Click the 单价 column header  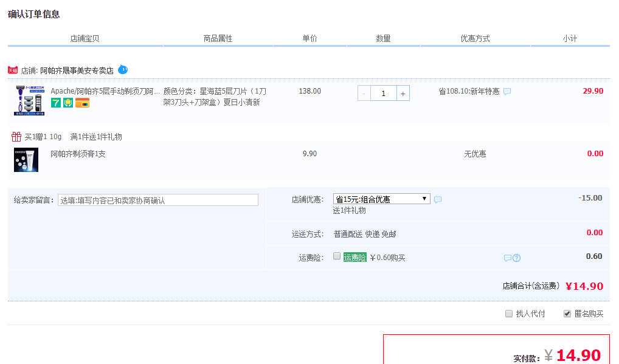[310, 38]
